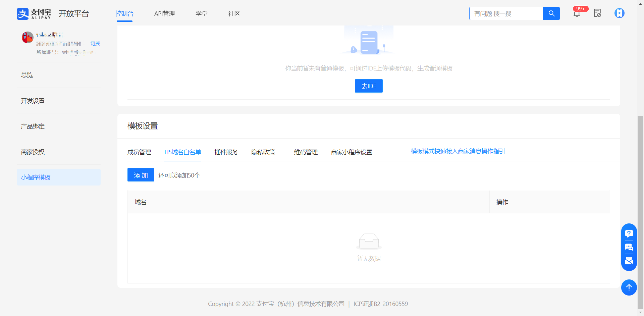Click the account profile picture in sidebar

pyautogui.click(x=28, y=38)
